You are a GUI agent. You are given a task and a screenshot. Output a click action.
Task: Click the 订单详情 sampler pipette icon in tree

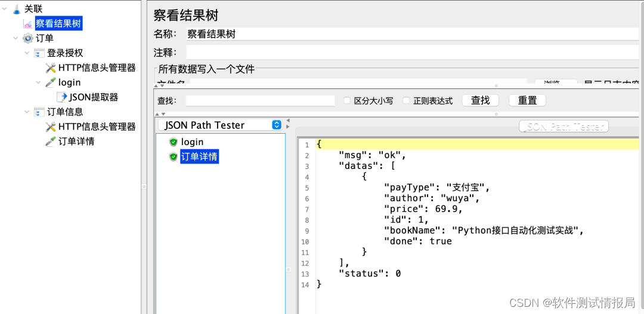tap(51, 141)
